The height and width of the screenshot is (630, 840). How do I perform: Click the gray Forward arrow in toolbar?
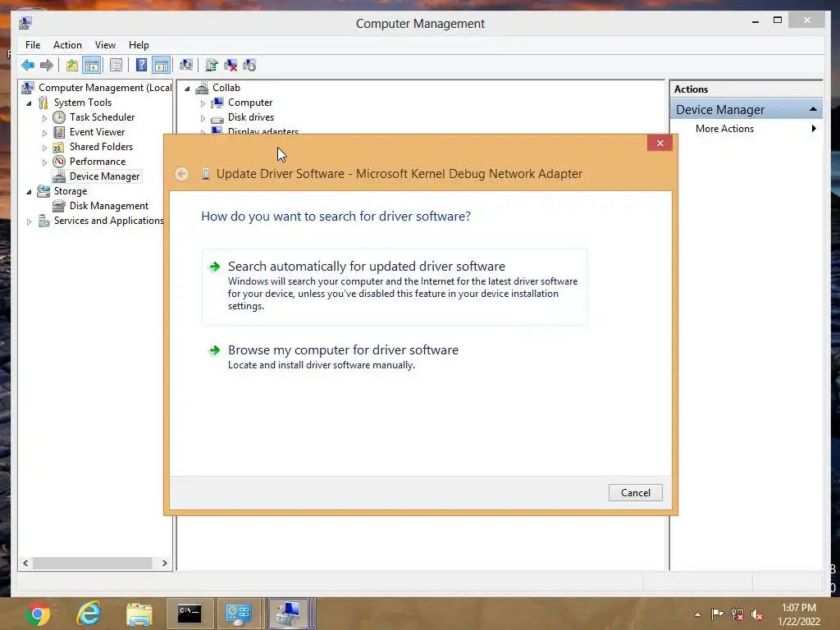click(x=47, y=66)
